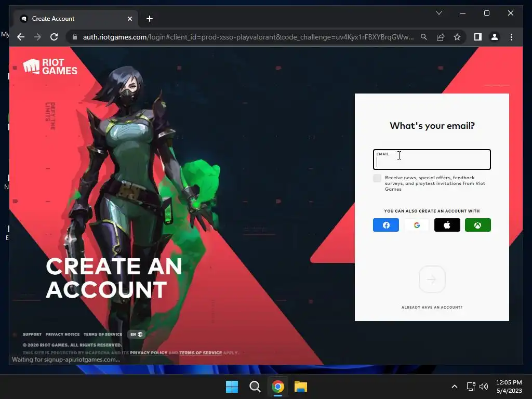This screenshot has height=399, width=532.
Task: Open the hCaptcha Privacy Policy link
Action: pyautogui.click(x=149, y=353)
